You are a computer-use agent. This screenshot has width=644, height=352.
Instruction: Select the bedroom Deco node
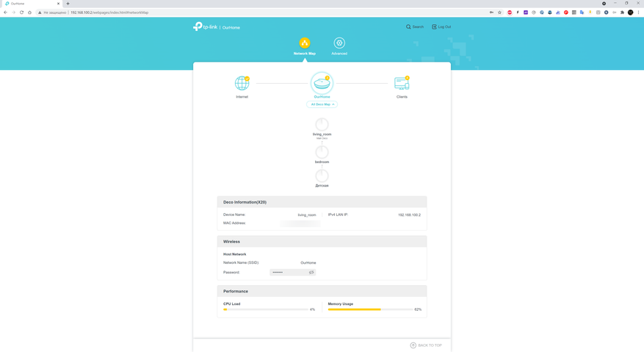(322, 152)
